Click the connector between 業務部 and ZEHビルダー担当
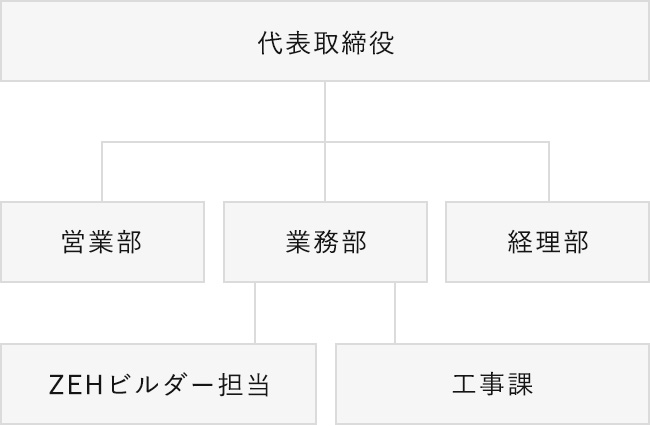 click(255, 313)
